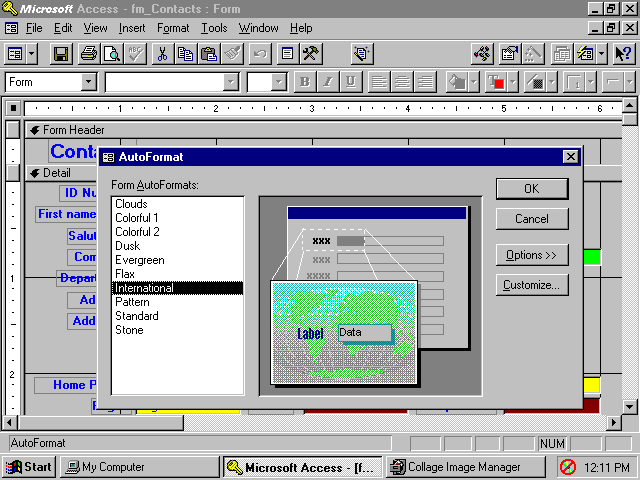Click the Field List icon
The width and height of the screenshot is (640, 480).
[288, 54]
